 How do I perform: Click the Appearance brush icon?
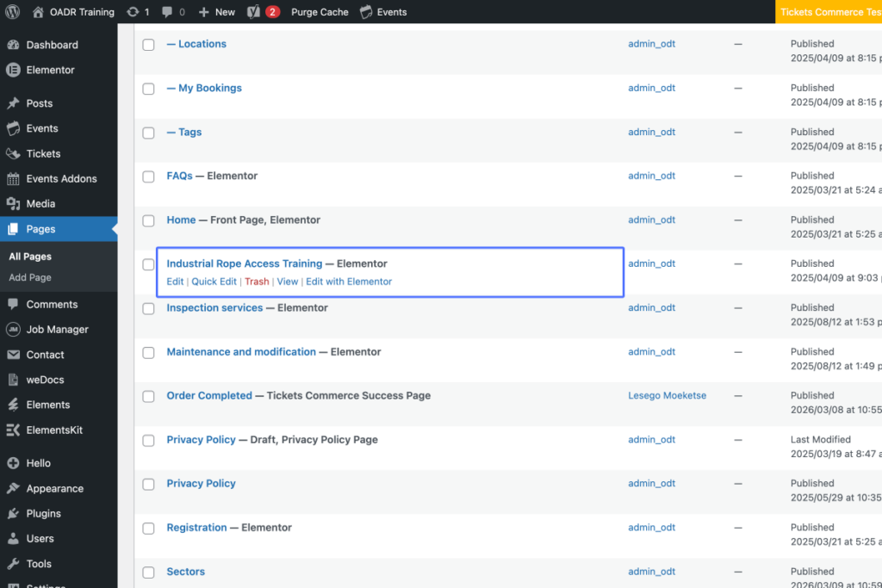[x=13, y=488]
